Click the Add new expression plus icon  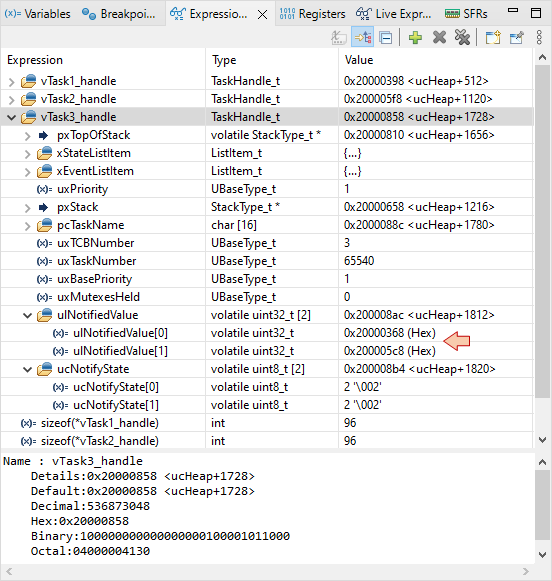pos(415,37)
